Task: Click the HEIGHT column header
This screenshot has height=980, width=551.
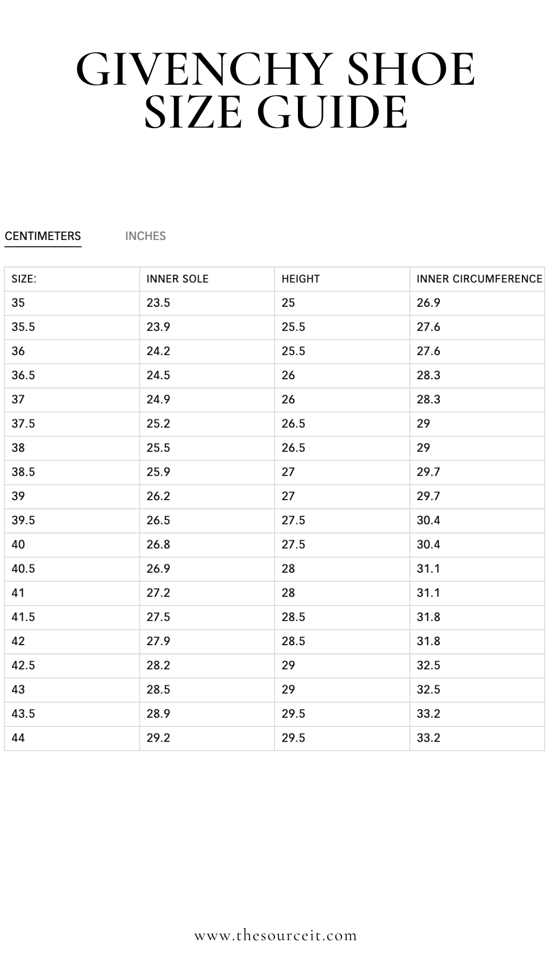Action: [342, 279]
